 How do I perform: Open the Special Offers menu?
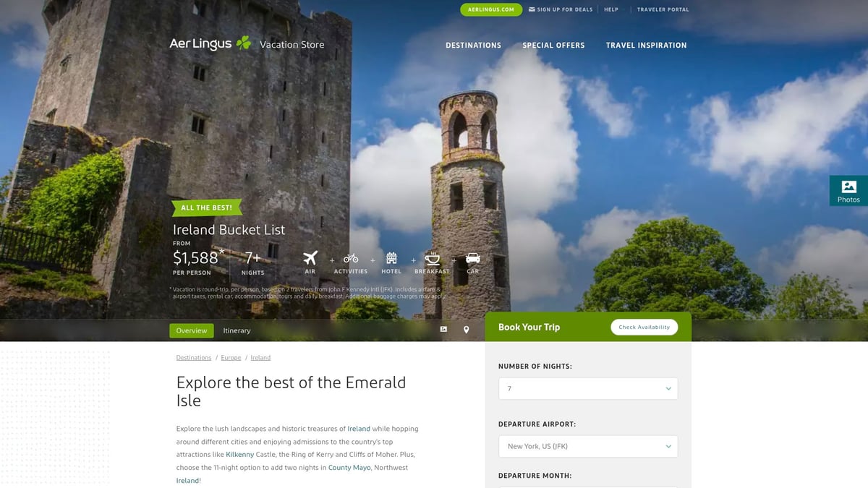[553, 45]
